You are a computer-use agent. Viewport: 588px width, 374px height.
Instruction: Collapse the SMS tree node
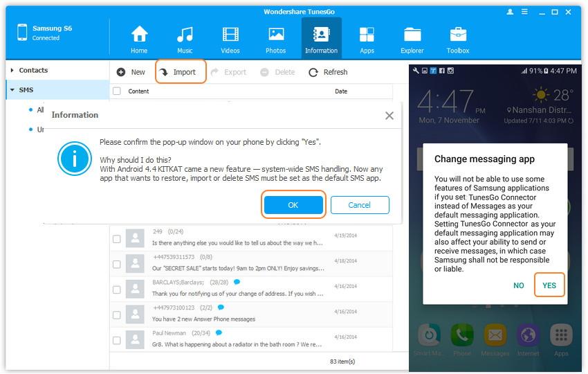pyautogui.click(x=12, y=90)
